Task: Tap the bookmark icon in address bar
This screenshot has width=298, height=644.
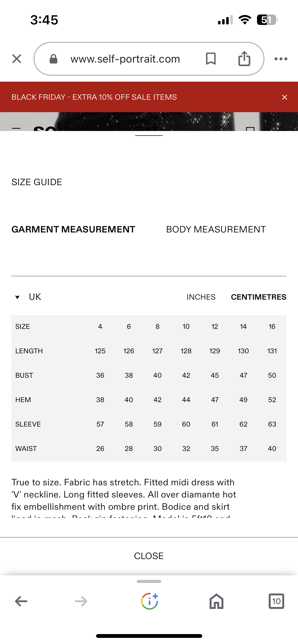Action: click(x=211, y=59)
